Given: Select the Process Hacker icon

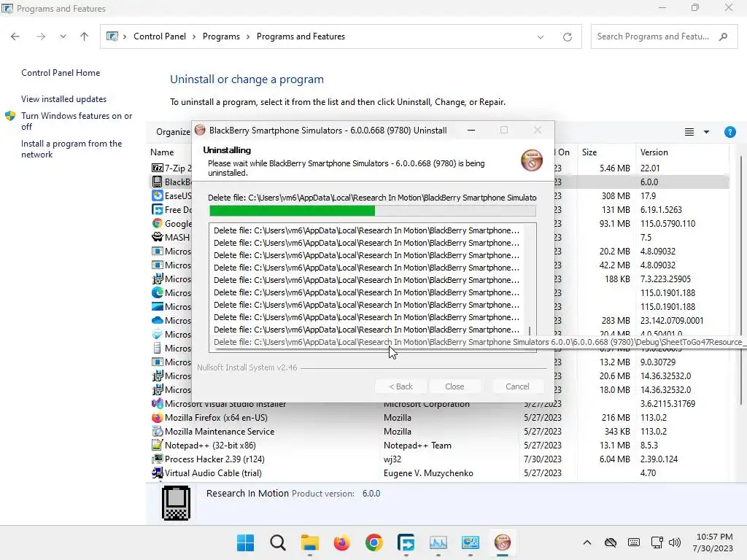Looking at the screenshot, I should [x=158, y=459].
